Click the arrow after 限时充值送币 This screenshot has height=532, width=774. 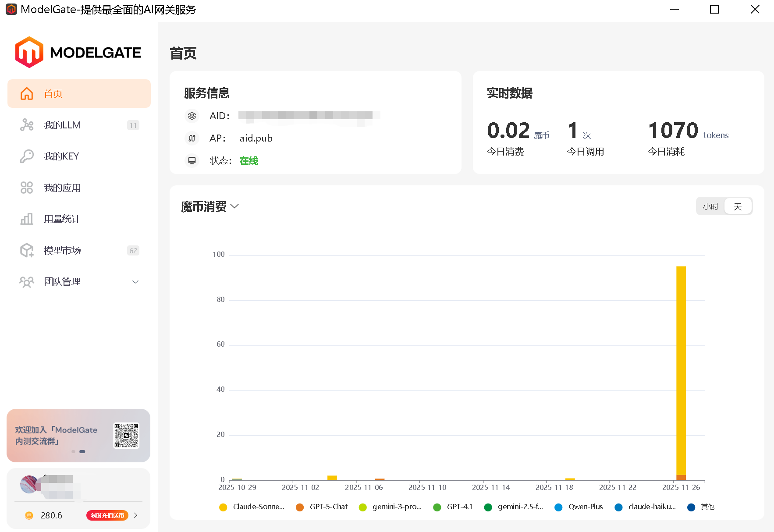click(x=136, y=515)
